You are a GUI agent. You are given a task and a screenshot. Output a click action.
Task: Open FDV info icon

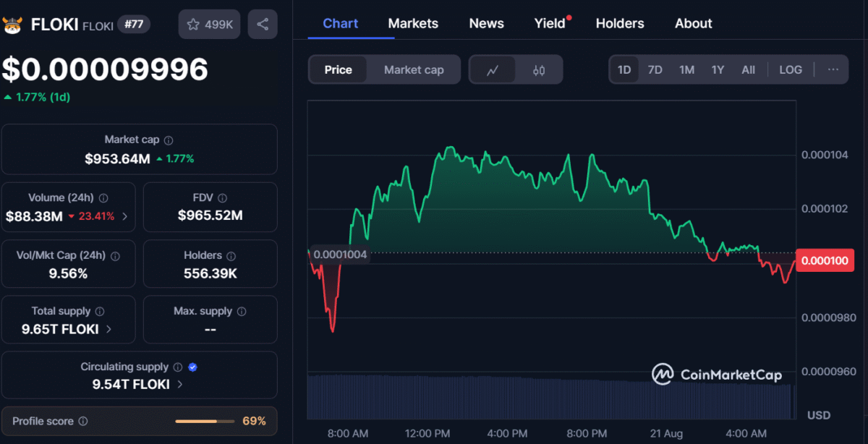coord(223,197)
